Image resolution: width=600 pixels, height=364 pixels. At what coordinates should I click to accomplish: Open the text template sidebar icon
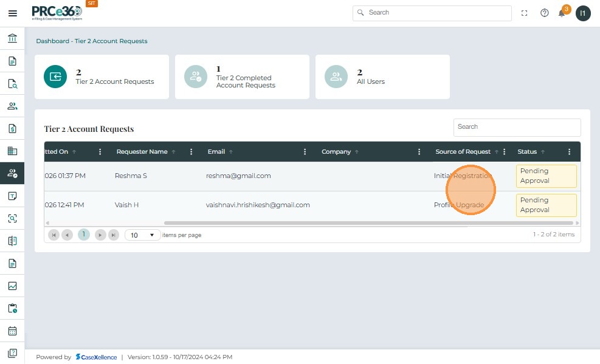click(12, 196)
